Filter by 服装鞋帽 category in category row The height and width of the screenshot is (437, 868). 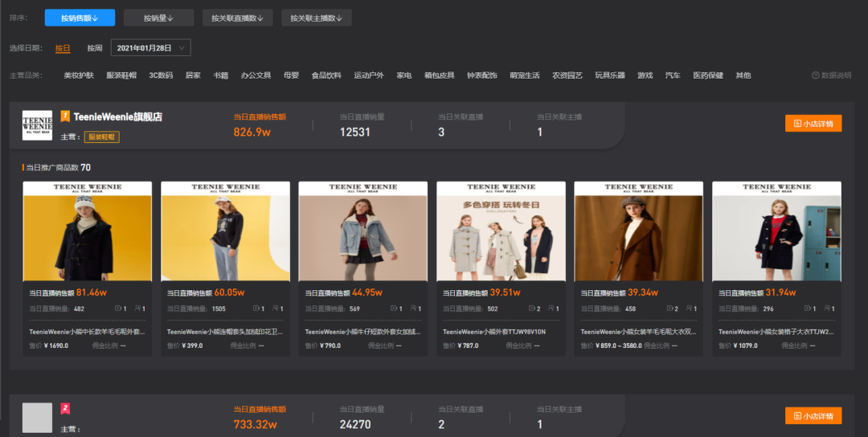tap(121, 76)
